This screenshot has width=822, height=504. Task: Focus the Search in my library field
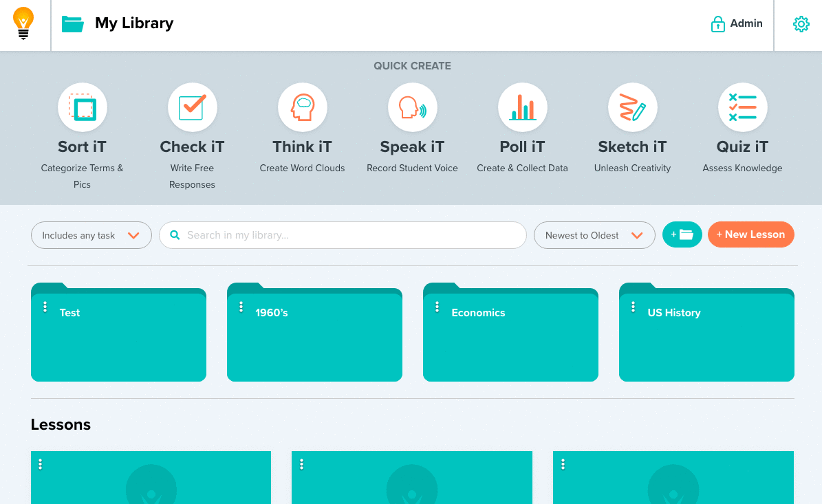(343, 235)
